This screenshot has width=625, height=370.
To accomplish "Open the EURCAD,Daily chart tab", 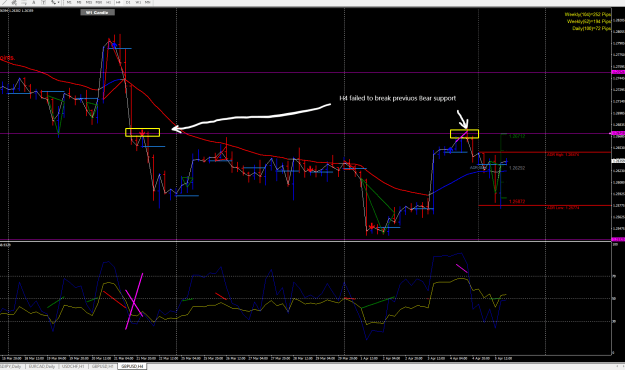I will point(41,366).
